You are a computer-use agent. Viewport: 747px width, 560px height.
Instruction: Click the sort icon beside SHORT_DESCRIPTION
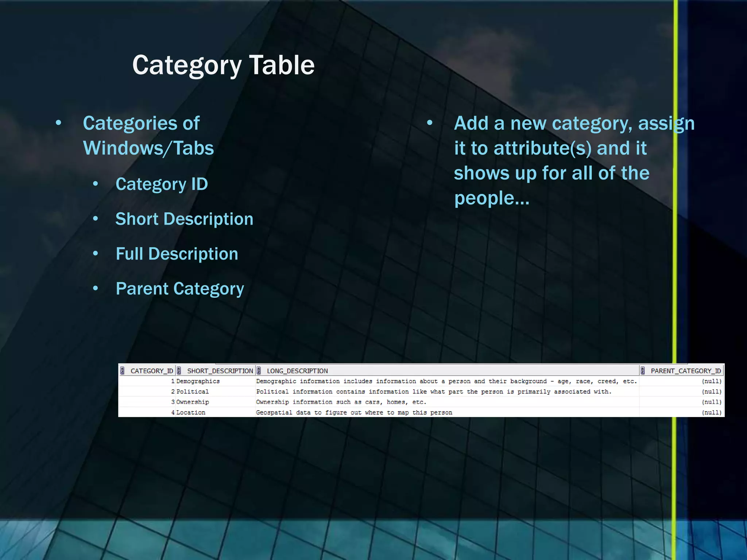(179, 371)
